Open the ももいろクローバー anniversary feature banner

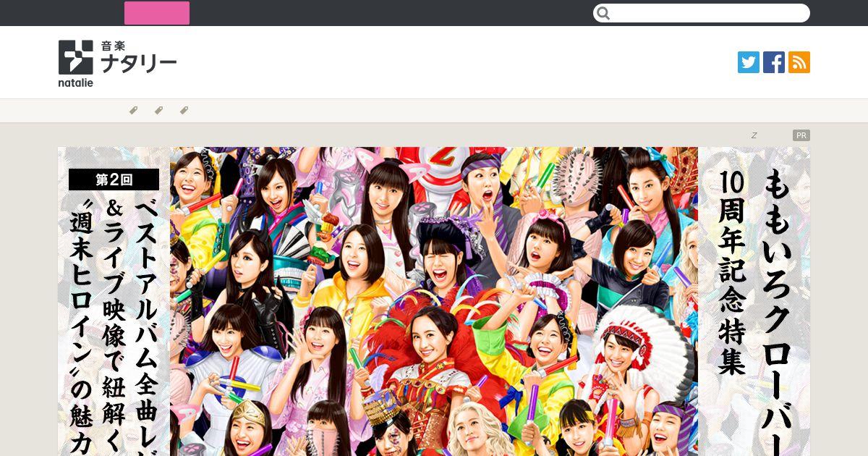[x=434, y=301]
